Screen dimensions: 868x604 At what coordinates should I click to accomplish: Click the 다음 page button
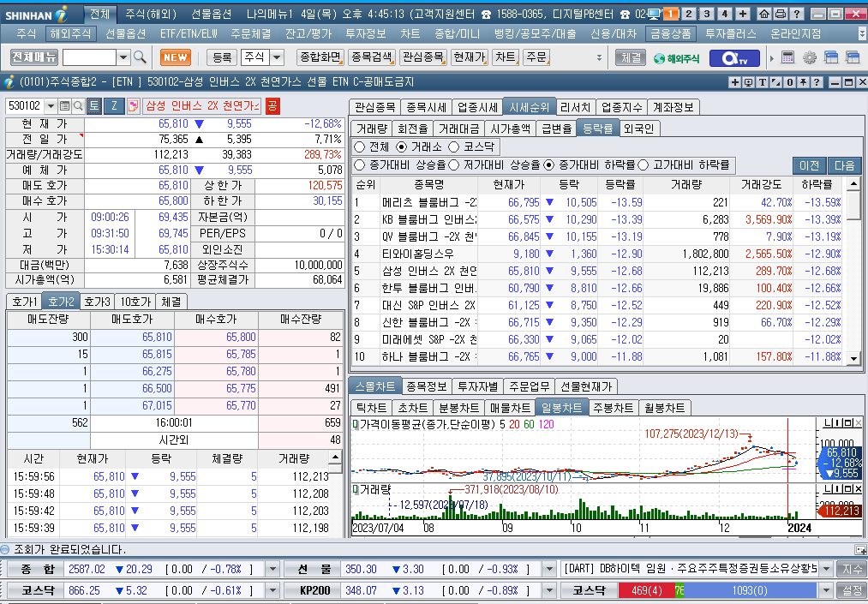[844, 165]
